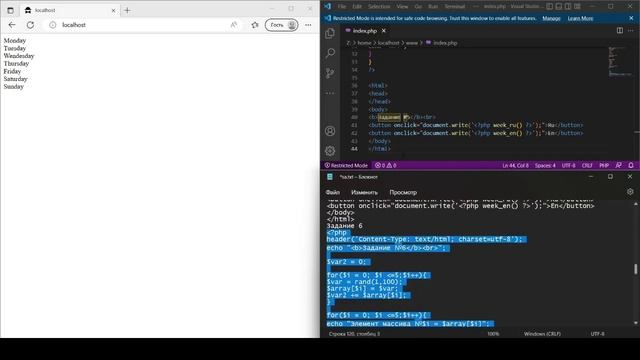The height and width of the screenshot is (360, 640).
Task: Click Restricted Mode in status bar
Action: click(x=346, y=165)
